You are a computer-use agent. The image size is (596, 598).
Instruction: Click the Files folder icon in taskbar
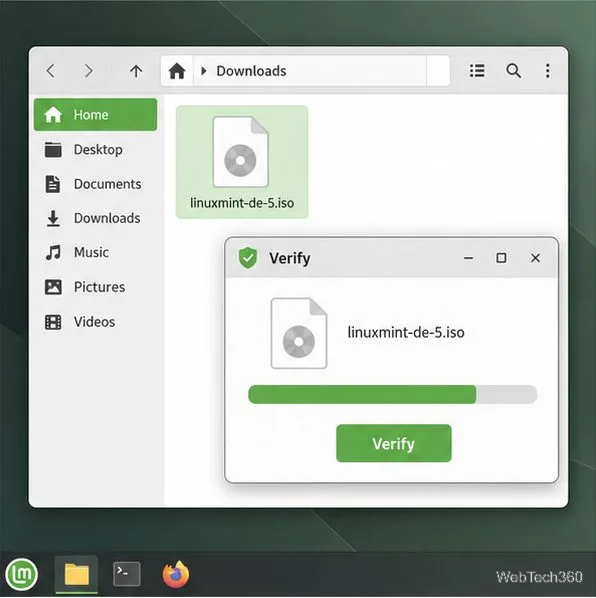click(76, 574)
